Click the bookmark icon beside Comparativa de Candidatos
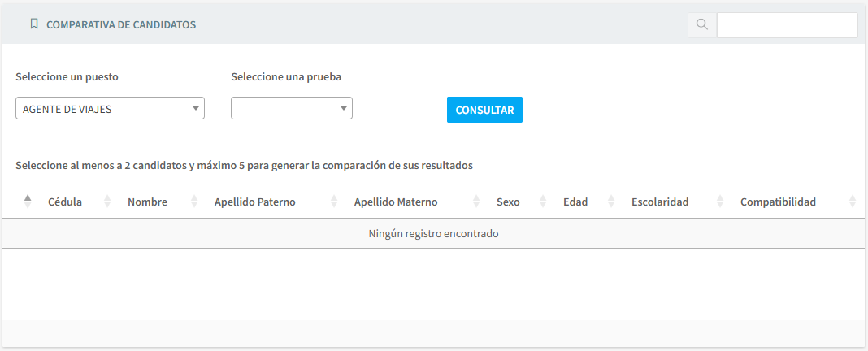 [33, 24]
